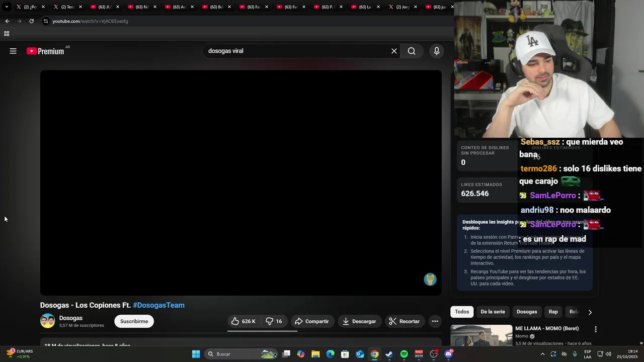Screen dimensions: 644x362
Task: Open Microsoft Edge from the taskbar
Action: tap(330, 354)
